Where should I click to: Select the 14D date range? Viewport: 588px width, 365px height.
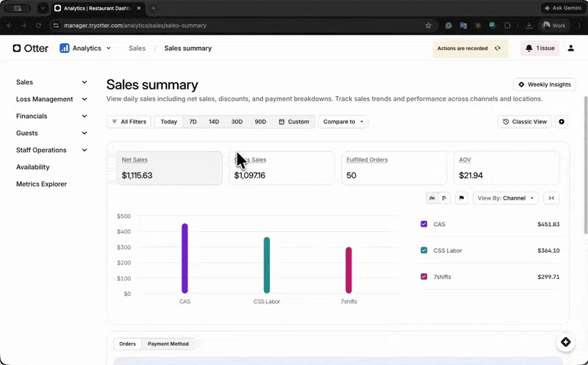(214, 122)
